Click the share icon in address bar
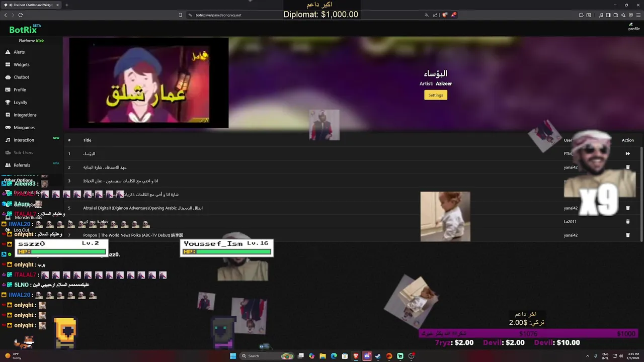This screenshot has width=644, height=362. tap(435, 15)
